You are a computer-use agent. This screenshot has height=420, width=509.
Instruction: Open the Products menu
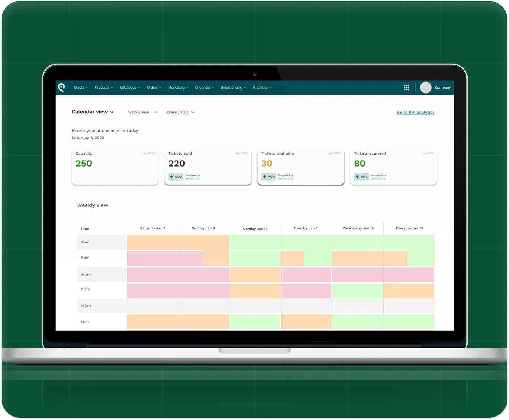pos(104,87)
